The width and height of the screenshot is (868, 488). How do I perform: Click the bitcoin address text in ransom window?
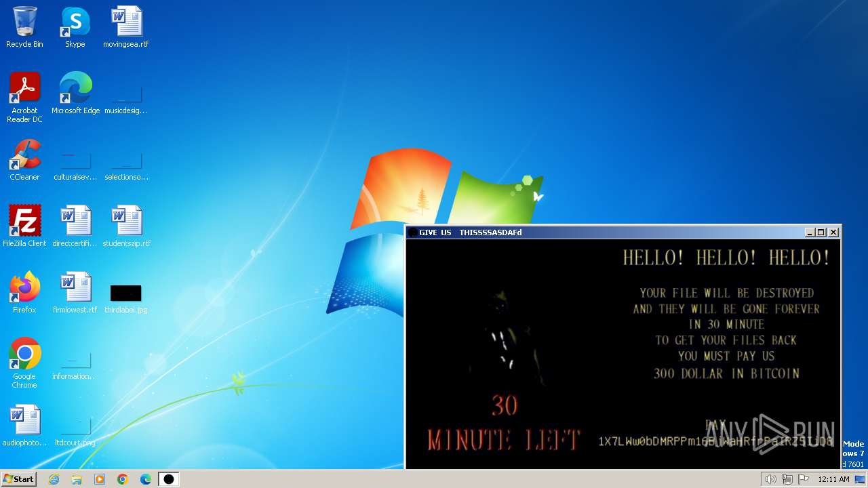[x=715, y=442]
